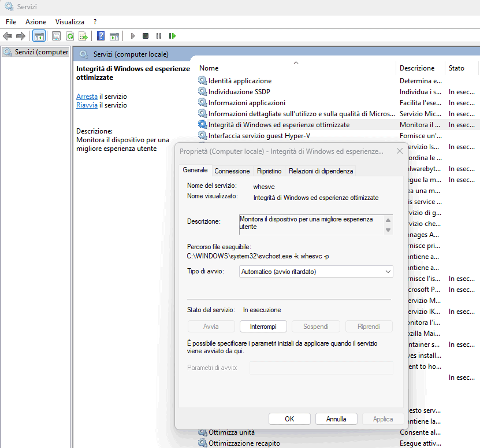The width and height of the screenshot is (480, 448).
Task: Click the Riavvia il servizio link
Action: coord(87,105)
